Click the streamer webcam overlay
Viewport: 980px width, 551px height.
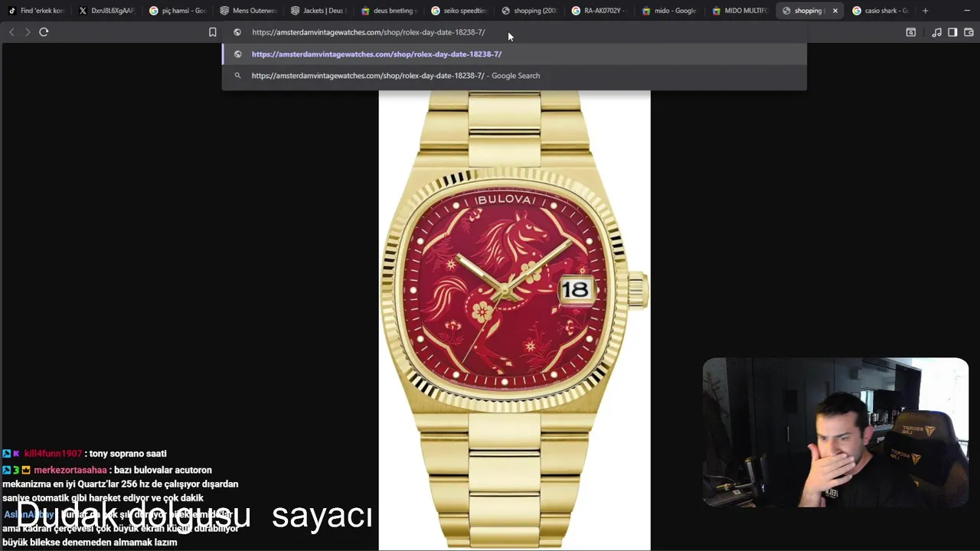click(x=835, y=432)
